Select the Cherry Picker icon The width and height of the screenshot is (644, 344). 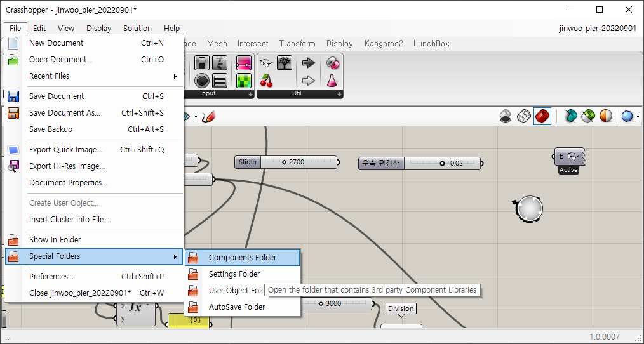[x=267, y=81]
